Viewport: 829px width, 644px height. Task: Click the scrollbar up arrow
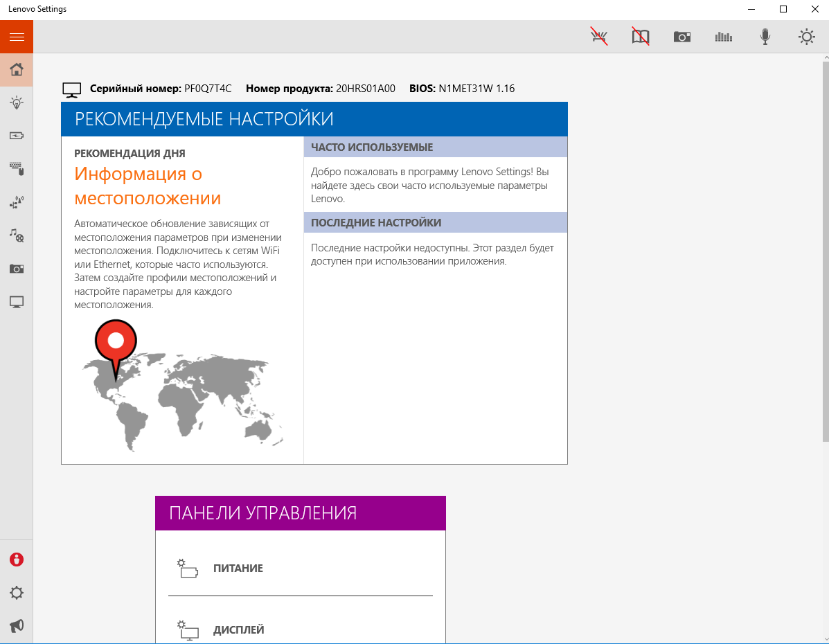pos(826,57)
